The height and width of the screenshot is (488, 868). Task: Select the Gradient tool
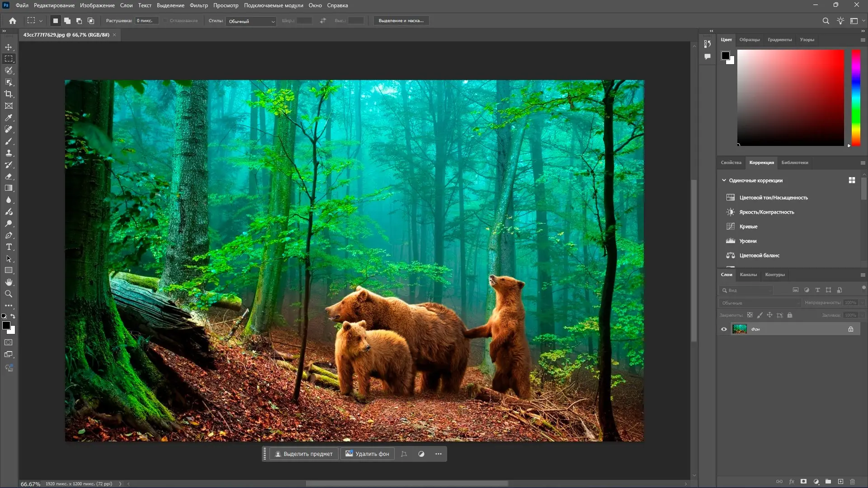click(9, 188)
